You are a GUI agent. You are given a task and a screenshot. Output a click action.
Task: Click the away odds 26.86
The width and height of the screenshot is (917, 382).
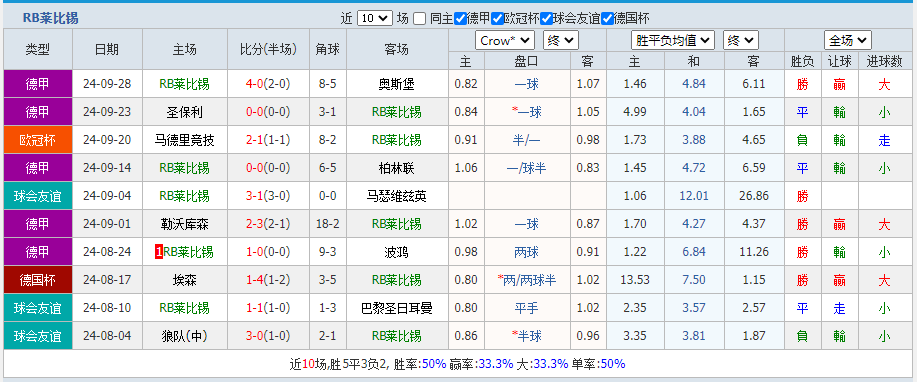[754, 196]
